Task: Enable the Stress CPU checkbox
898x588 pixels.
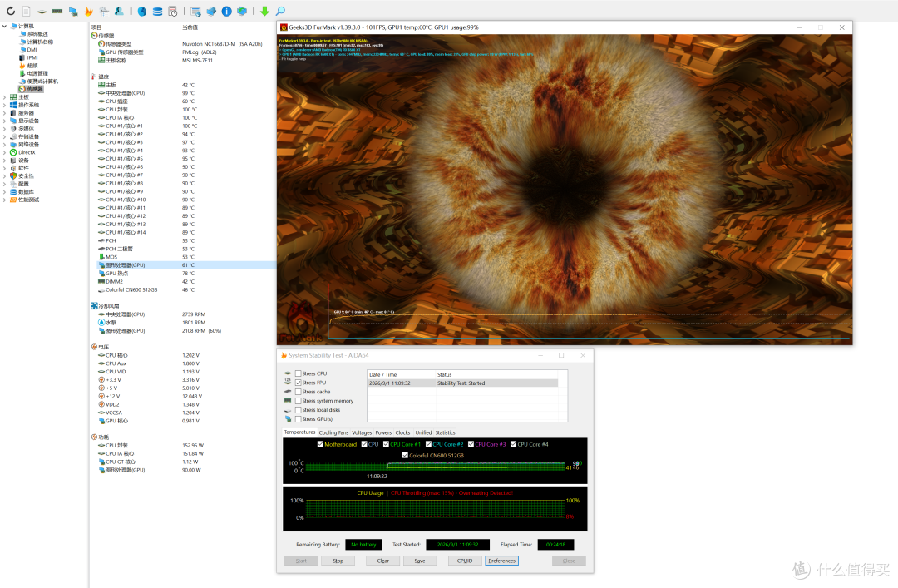Action: coord(299,373)
